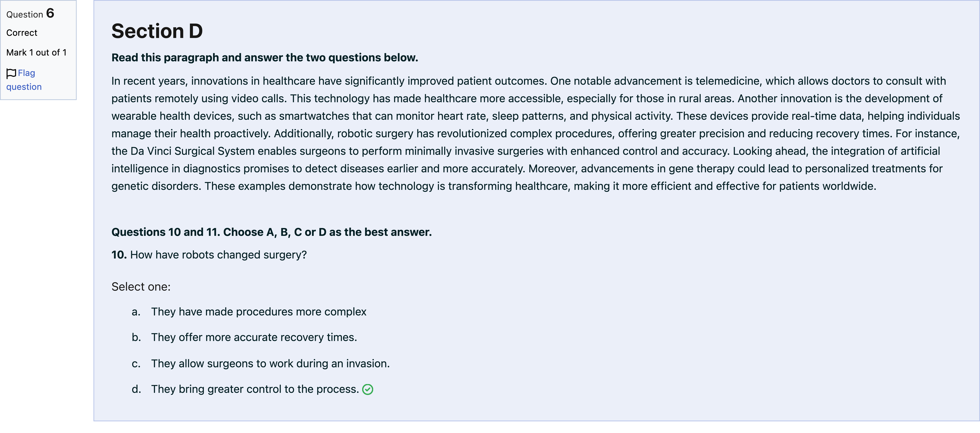
Task: Choose option c about working during an invasion
Action: 271,363
